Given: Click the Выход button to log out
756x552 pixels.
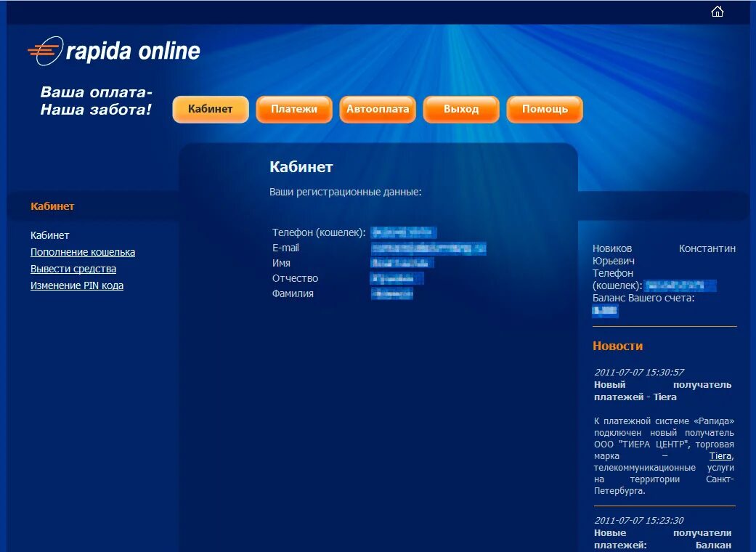Looking at the screenshot, I should tap(461, 110).
